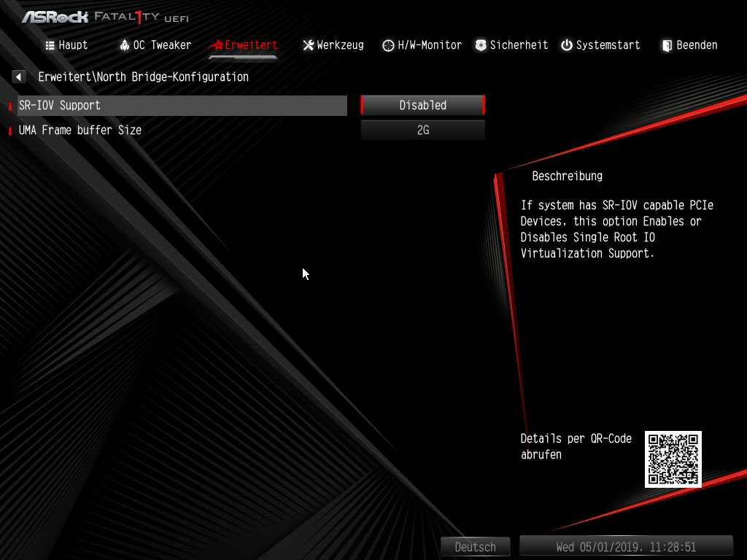The width and height of the screenshot is (747, 560).
Task: Click 'Details per QR-Code abrufen' text
Action: [576, 446]
